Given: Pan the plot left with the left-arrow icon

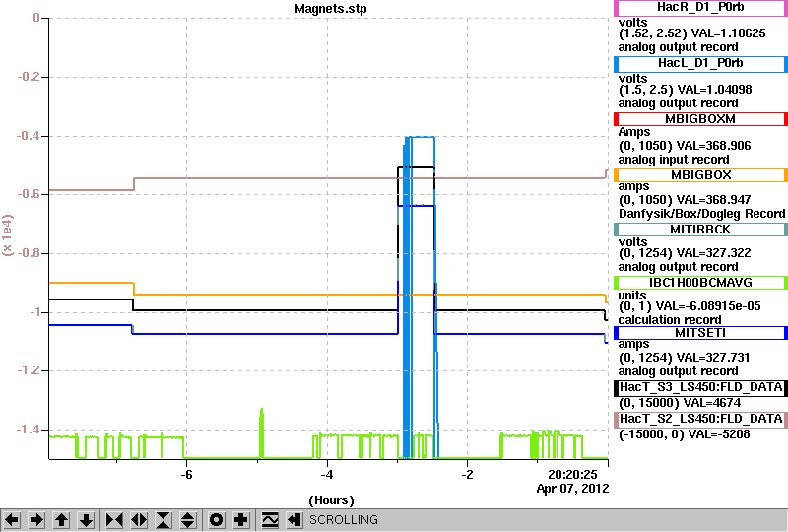Looking at the screenshot, I should (12, 519).
